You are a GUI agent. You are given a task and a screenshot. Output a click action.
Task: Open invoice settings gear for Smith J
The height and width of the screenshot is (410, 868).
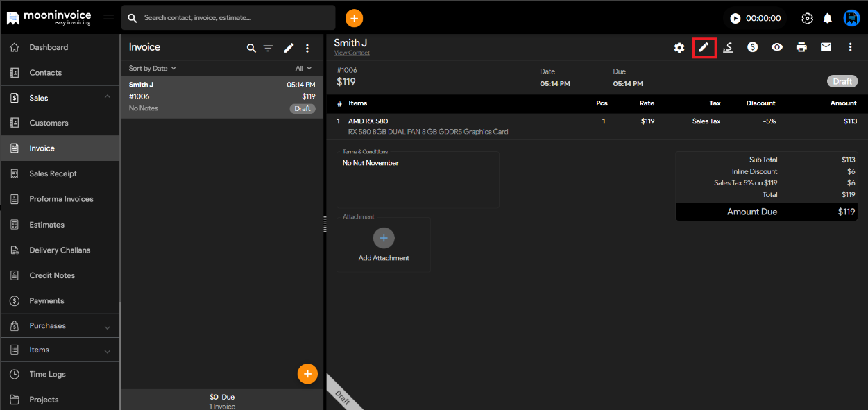679,47
